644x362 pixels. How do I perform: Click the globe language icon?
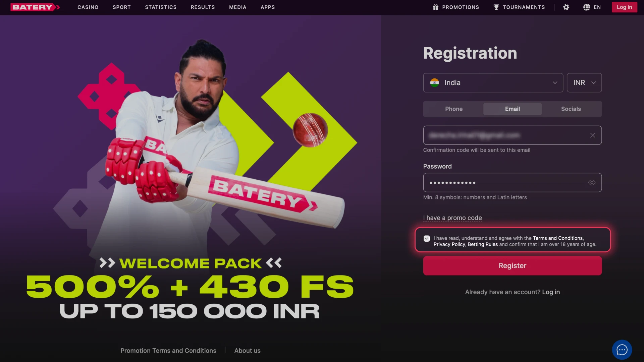coord(587,7)
